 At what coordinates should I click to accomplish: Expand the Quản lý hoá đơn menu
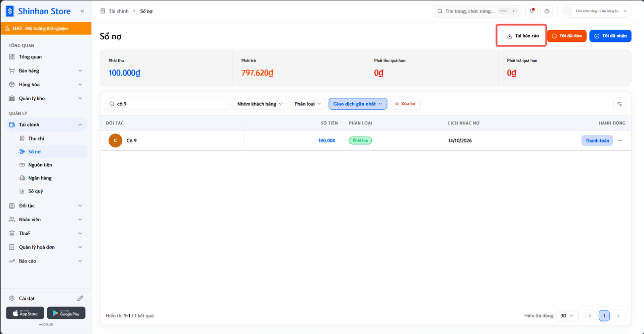46,247
